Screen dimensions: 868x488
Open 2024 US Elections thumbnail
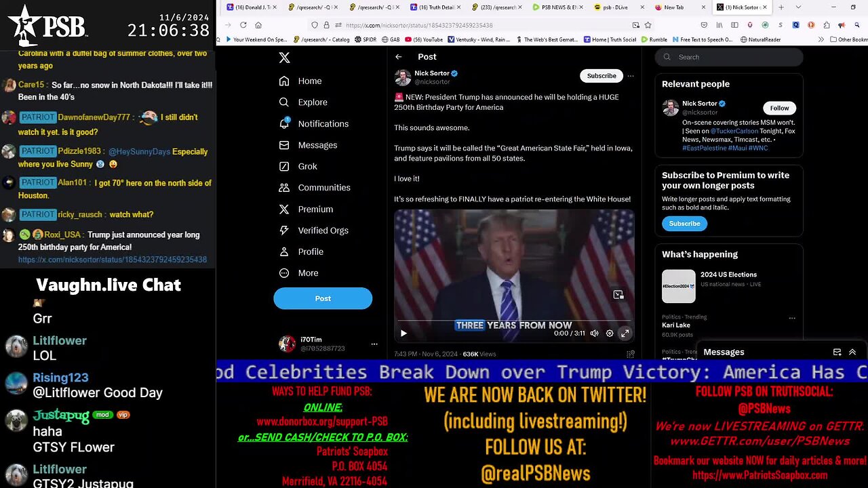tap(679, 286)
